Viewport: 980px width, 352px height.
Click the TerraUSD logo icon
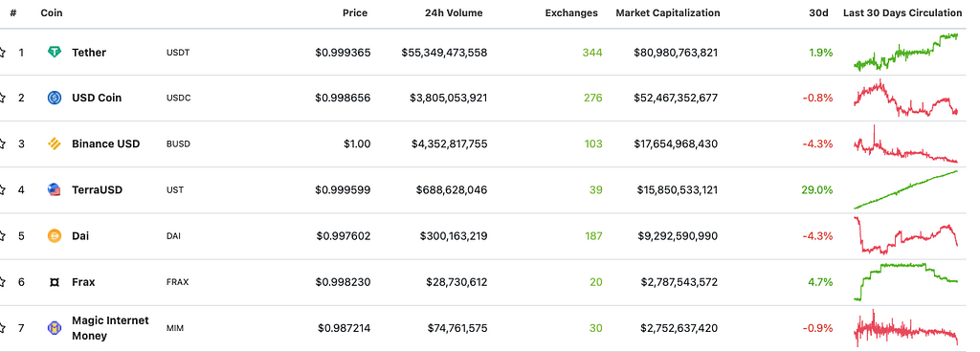[55, 189]
